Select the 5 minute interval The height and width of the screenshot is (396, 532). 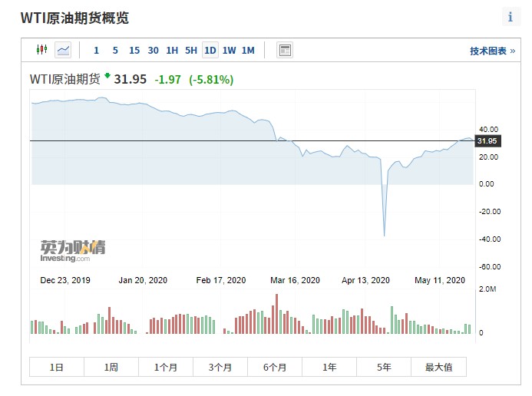(x=115, y=51)
